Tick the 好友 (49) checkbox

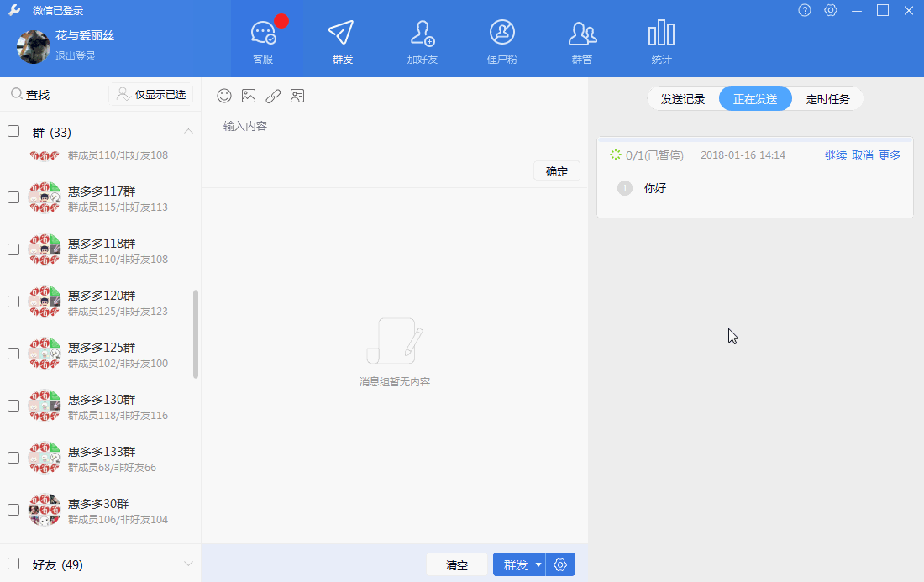pyautogui.click(x=13, y=564)
